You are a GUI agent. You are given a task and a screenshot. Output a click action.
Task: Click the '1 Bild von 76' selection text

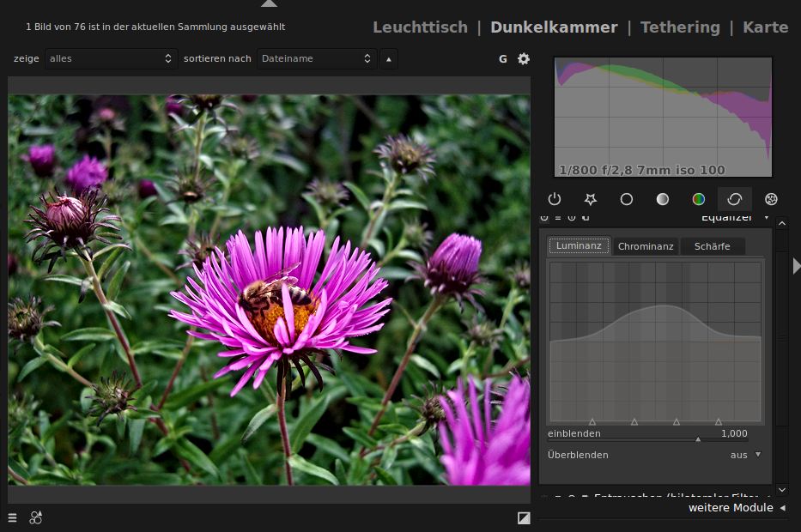tap(155, 27)
